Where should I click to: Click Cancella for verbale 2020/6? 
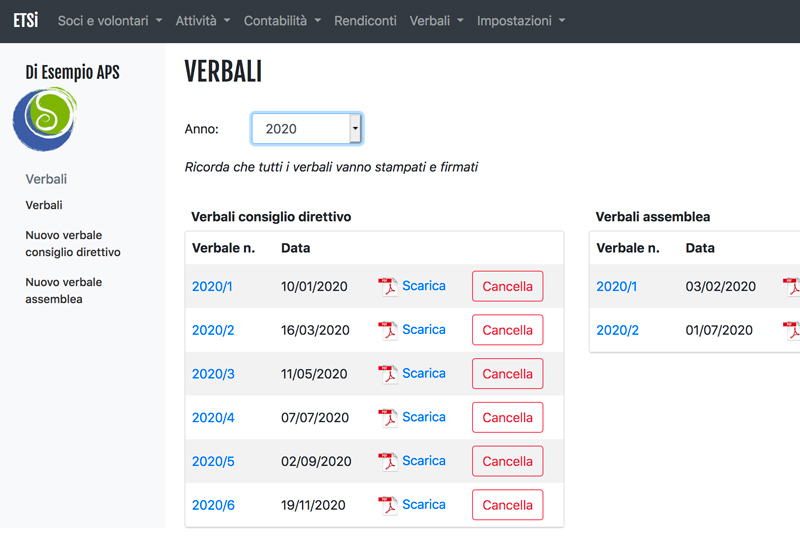coord(508,505)
